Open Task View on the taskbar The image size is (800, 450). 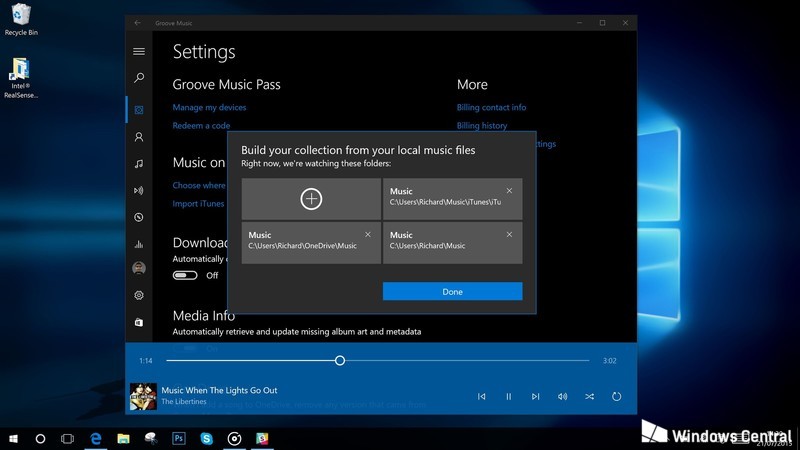(67, 438)
